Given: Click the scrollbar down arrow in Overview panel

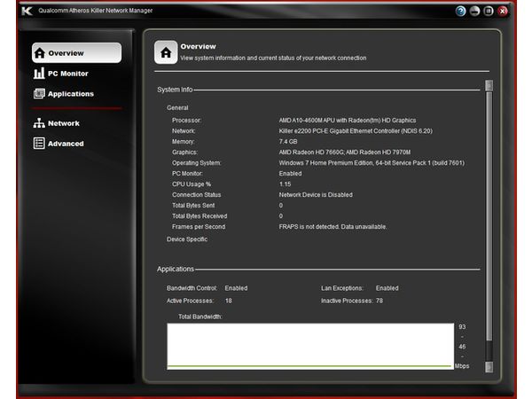Looking at the screenshot, I should tap(489, 367).
